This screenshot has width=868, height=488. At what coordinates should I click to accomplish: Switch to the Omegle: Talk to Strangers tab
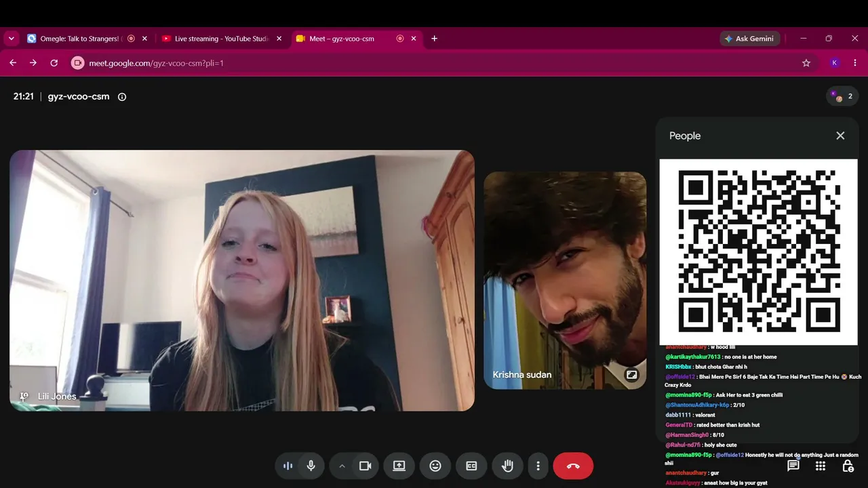(79, 39)
